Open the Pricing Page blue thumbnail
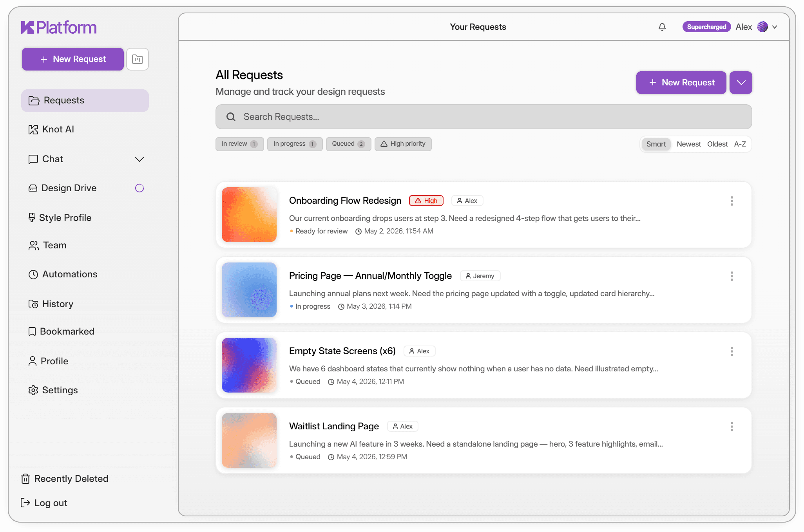This screenshot has width=804, height=532. tap(249, 290)
